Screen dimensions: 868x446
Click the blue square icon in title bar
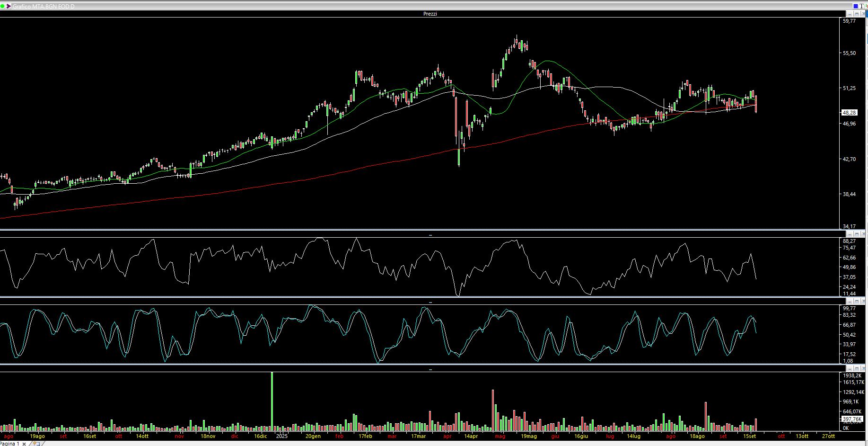855,6
